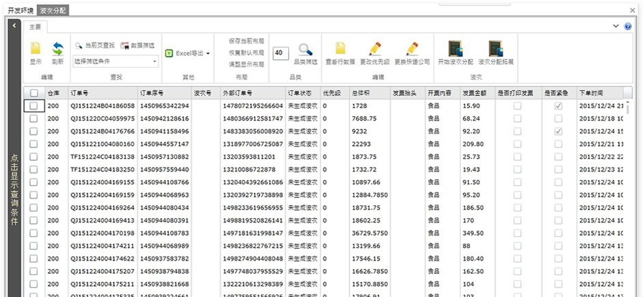The width and height of the screenshot is (644, 297).
Task: Sort by the 订单号 column header
Action: point(103,93)
